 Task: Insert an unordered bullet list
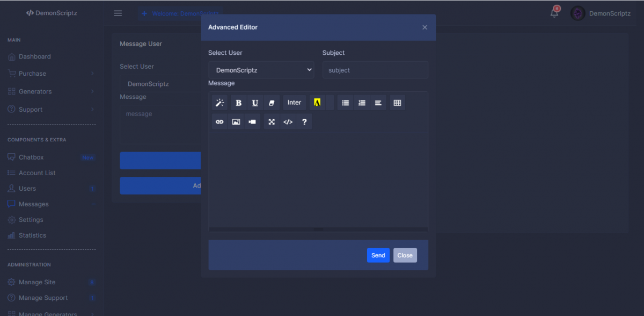click(x=346, y=103)
